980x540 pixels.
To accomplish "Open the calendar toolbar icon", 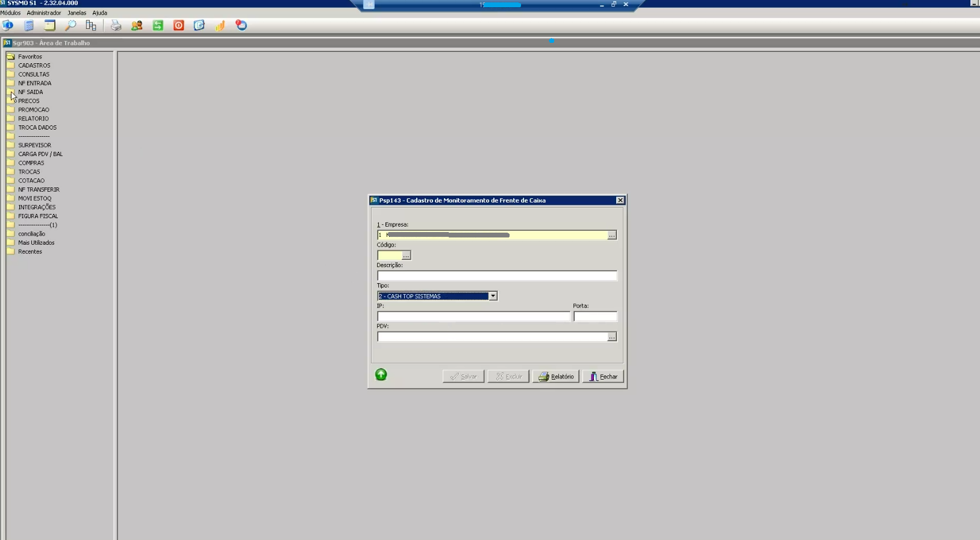I will 49,25.
